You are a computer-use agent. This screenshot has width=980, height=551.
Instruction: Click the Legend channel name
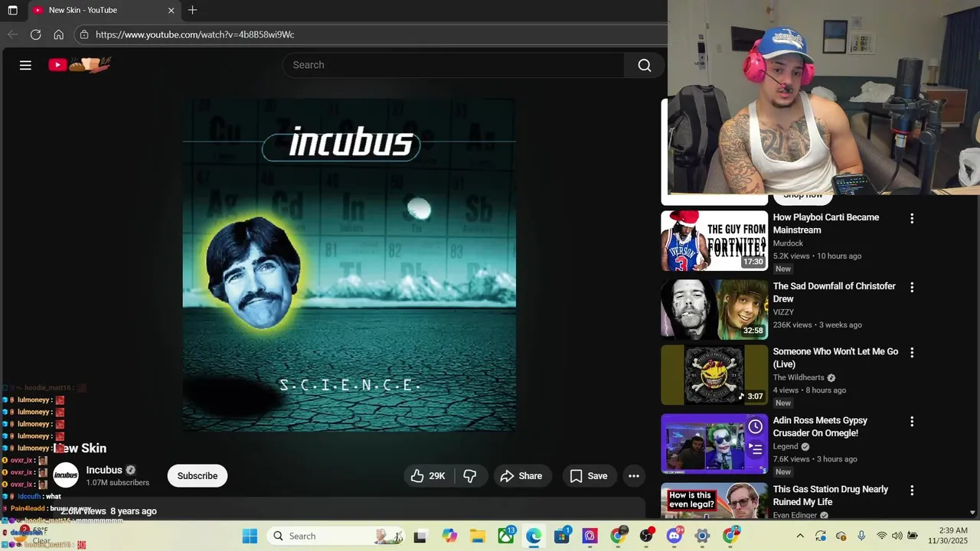coord(786,446)
